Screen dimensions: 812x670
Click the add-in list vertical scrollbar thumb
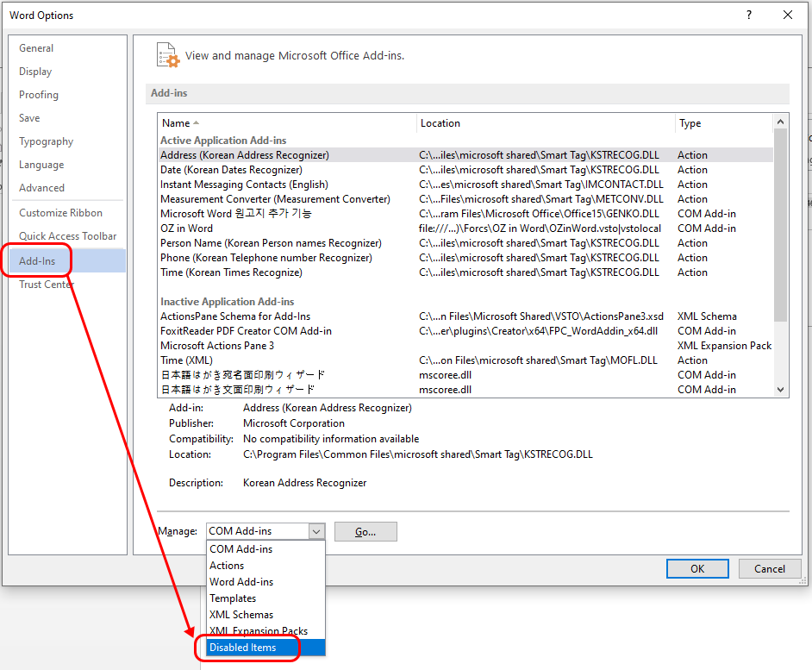coord(780,225)
